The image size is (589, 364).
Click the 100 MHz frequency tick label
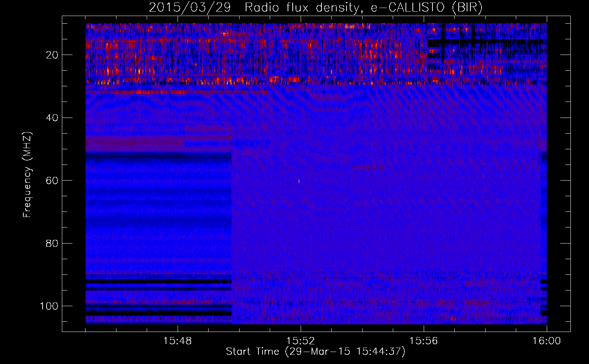click(49, 306)
